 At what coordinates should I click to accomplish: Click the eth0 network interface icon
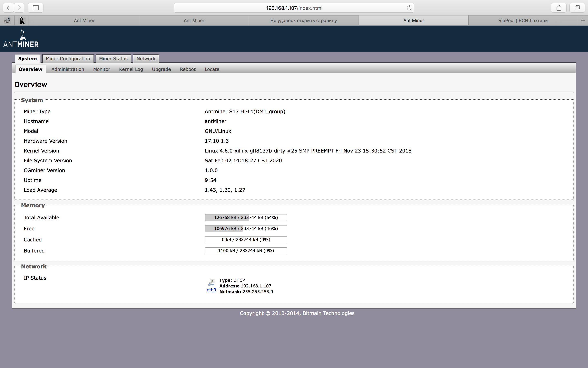point(211,282)
